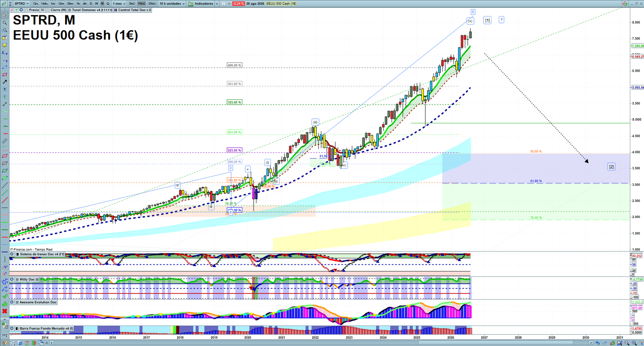This screenshot has width=644, height=346.
Task: Open Control Total Doc v.6 settings
Action: (x=133, y=10)
